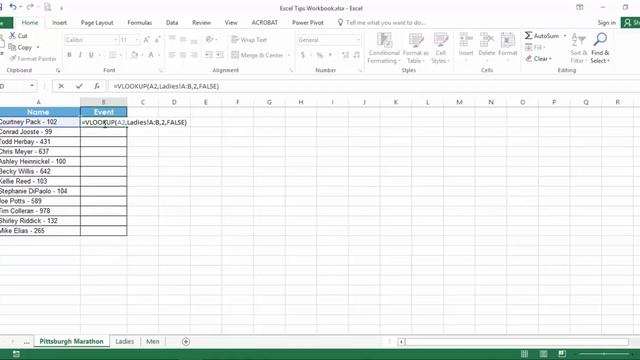Add a new sheet with plus button
The image size is (640, 360).
[186, 342]
